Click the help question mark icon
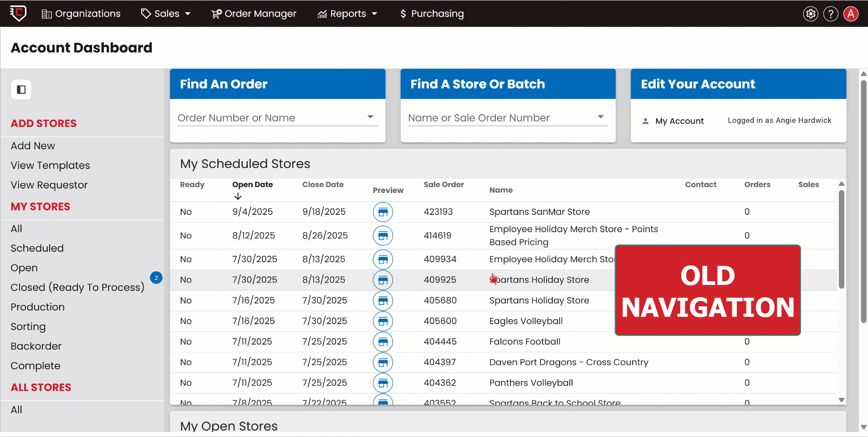The height and width of the screenshot is (437, 868). [x=831, y=14]
